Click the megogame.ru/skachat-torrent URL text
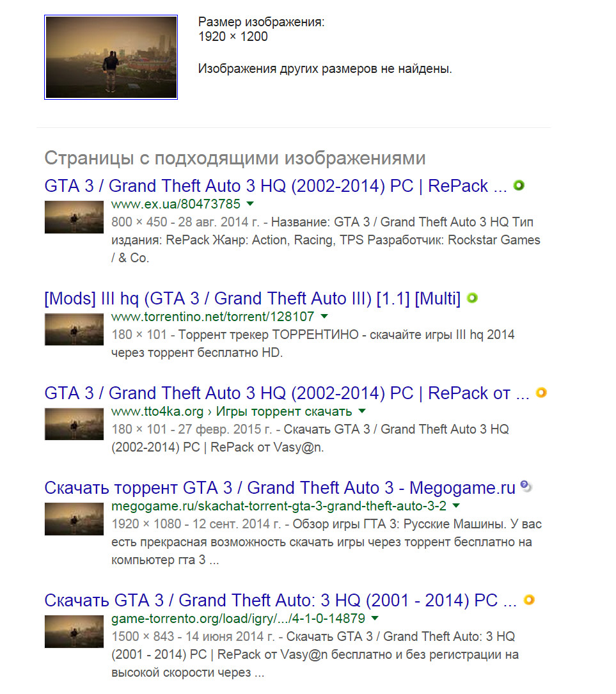 point(279,506)
